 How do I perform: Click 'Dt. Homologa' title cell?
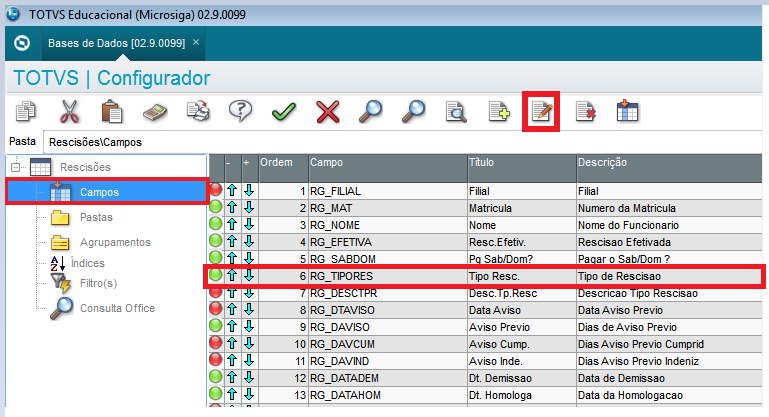[x=522, y=395]
